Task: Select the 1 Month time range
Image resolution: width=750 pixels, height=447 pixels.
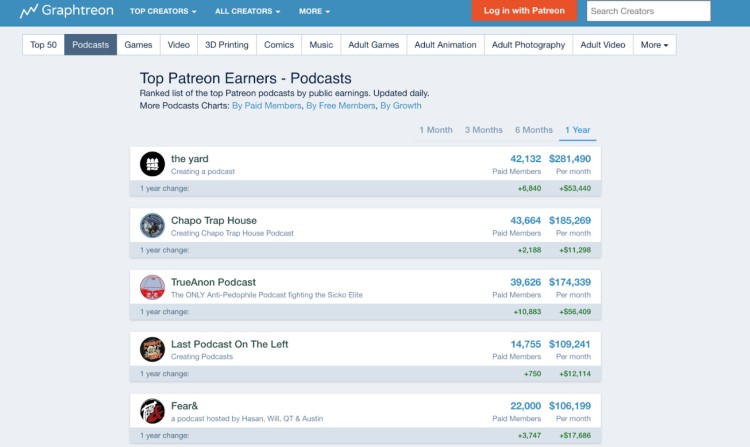Action: coord(436,130)
